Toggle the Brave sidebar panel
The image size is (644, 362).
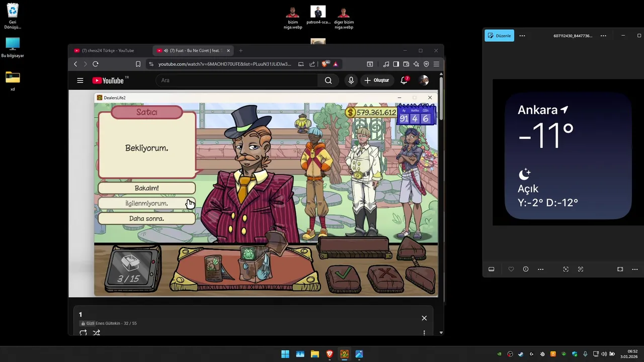396,64
